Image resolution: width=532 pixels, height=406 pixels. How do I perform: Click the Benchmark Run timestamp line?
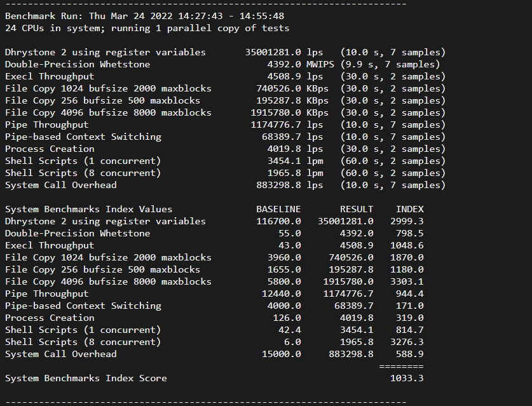[144, 16]
